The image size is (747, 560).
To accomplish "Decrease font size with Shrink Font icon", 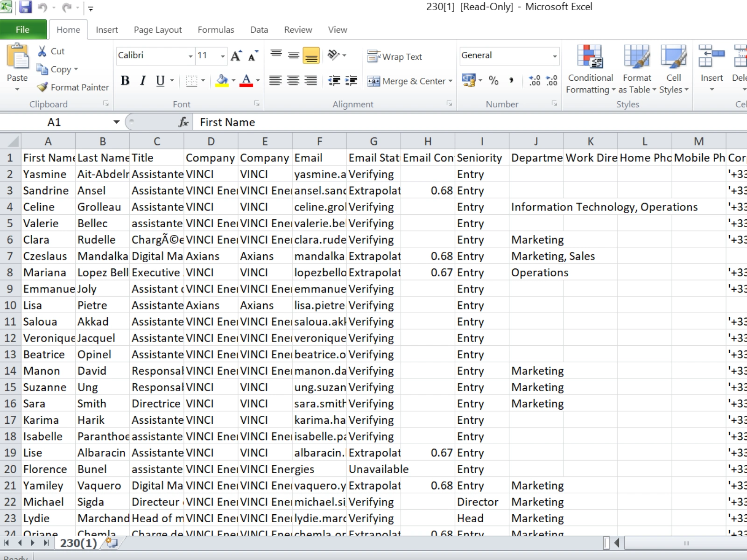I will click(253, 56).
